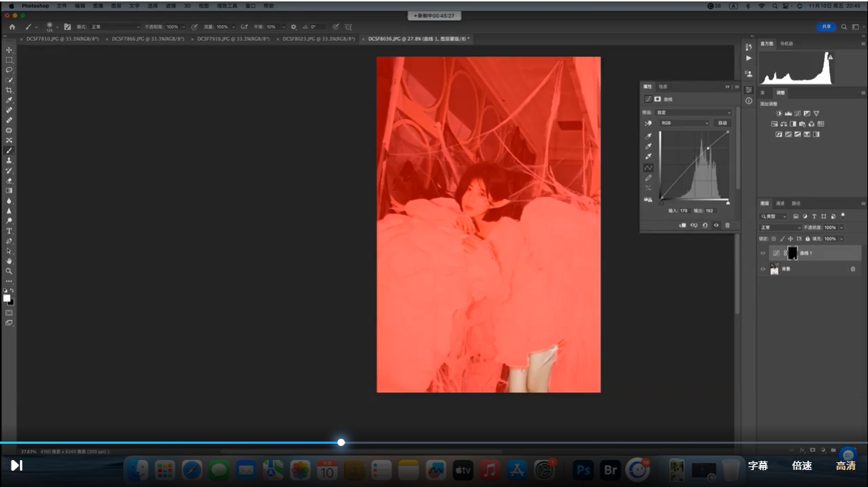The width and height of the screenshot is (868, 487).
Task: Select the Lasso tool
Action: coord(9,70)
